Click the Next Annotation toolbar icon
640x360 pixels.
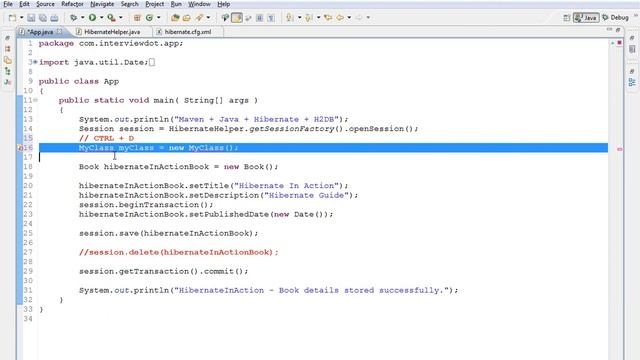tap(290, 18)
